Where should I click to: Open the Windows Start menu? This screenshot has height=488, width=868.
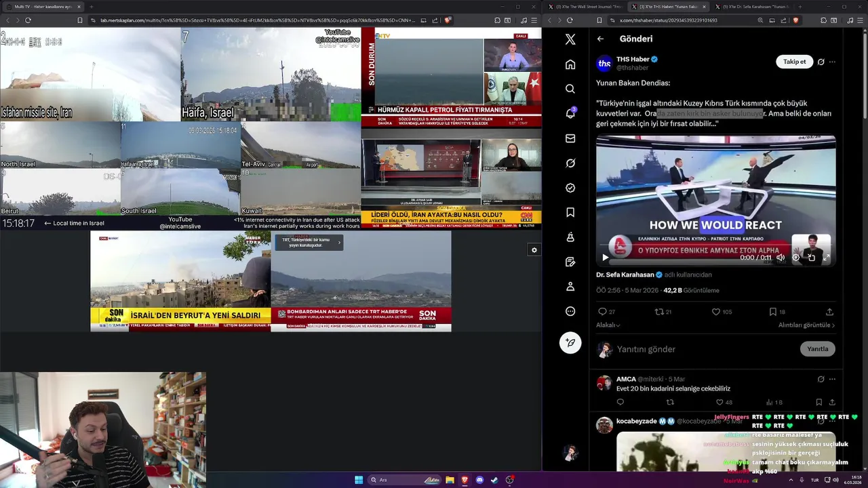[359, 480]
